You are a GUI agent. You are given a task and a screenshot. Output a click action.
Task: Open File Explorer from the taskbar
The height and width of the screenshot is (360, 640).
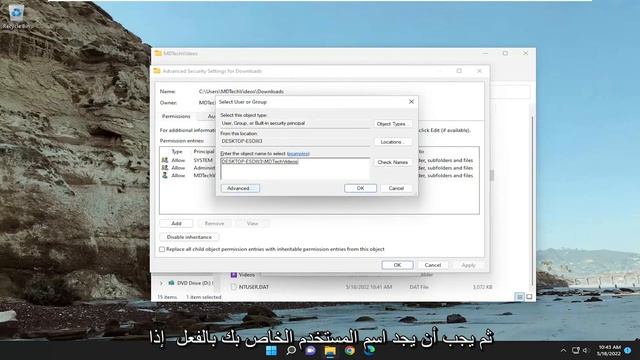point(330,351)
